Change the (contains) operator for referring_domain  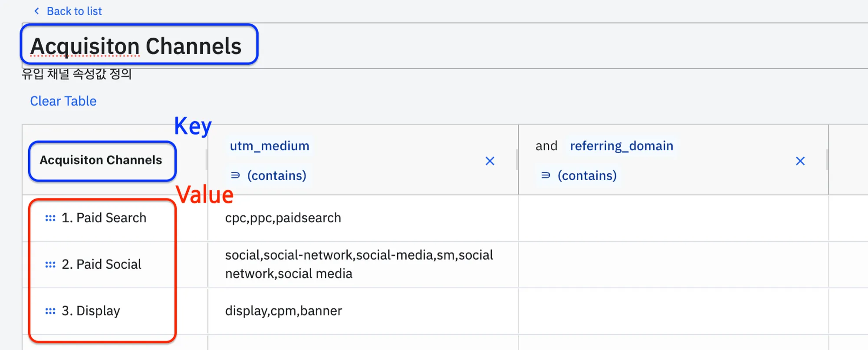coord(587,175)
